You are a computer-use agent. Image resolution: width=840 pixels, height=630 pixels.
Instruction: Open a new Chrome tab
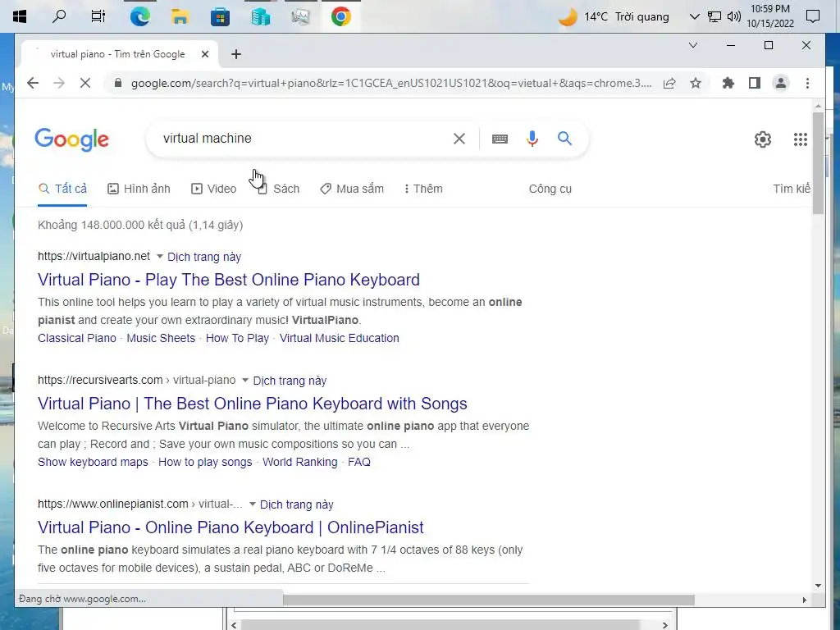click(236, 54)
